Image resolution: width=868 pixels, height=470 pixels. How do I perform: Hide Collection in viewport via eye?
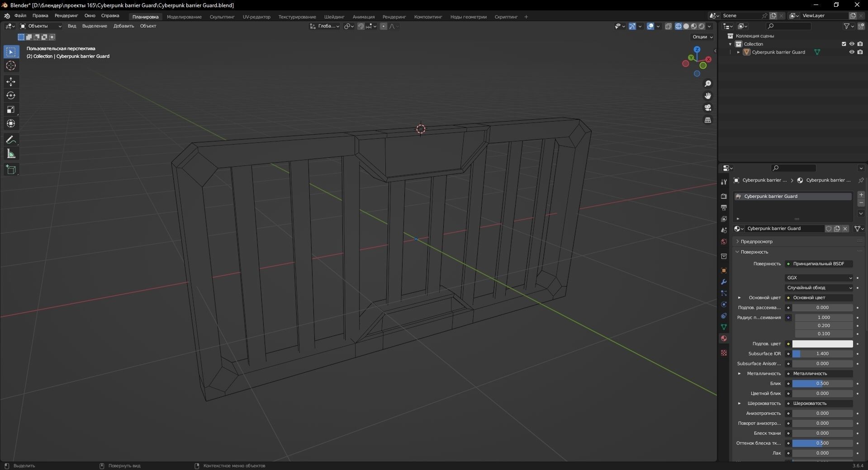(x=852, y=44)
